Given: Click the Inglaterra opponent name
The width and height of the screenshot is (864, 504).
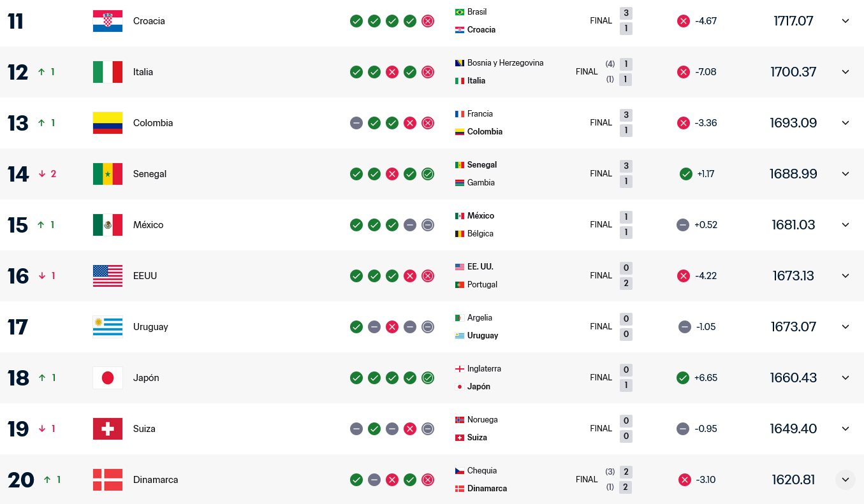Looking at the screenshot, I should click(x=484, y=369).
